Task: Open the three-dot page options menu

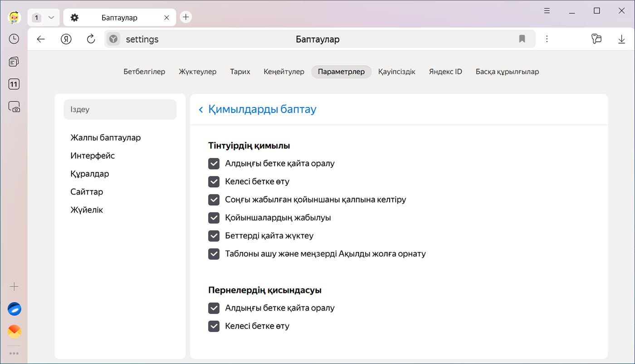Action: coord(547,39)
